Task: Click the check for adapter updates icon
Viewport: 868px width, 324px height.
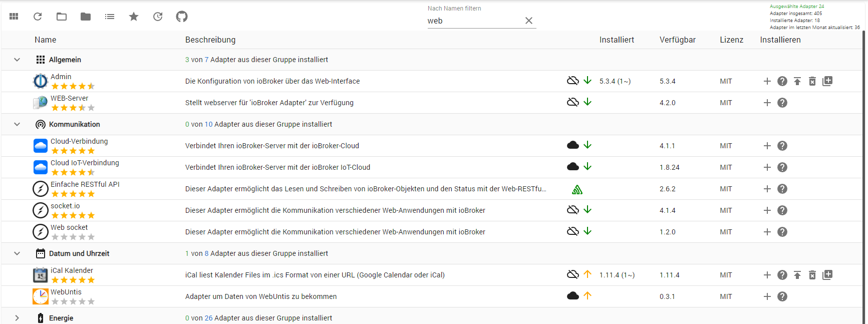Action: click(x=158, y=17)
